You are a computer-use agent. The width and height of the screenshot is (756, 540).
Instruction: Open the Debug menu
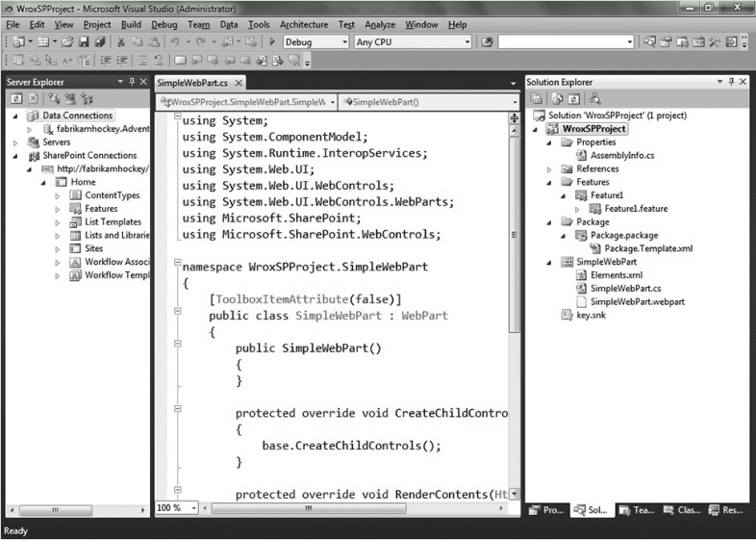(x=164, y=25)
